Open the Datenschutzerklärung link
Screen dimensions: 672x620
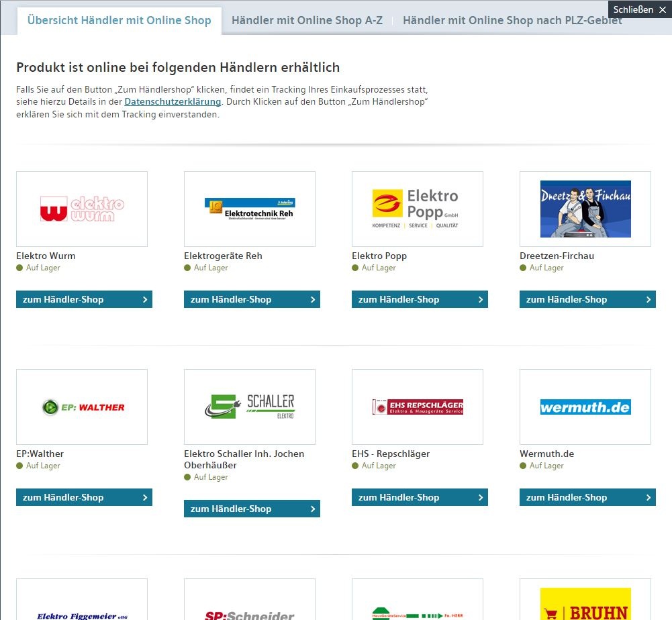(173, 101)
